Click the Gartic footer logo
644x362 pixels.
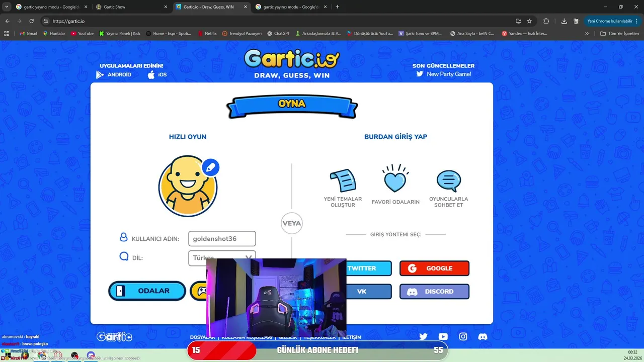[114, 337]
